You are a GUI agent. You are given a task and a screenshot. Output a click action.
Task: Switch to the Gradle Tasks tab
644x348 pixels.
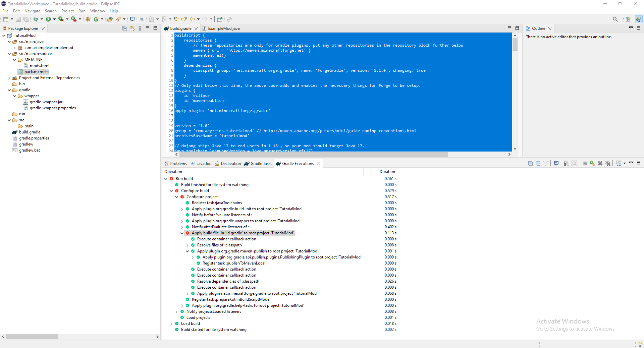tap(258, 164)
